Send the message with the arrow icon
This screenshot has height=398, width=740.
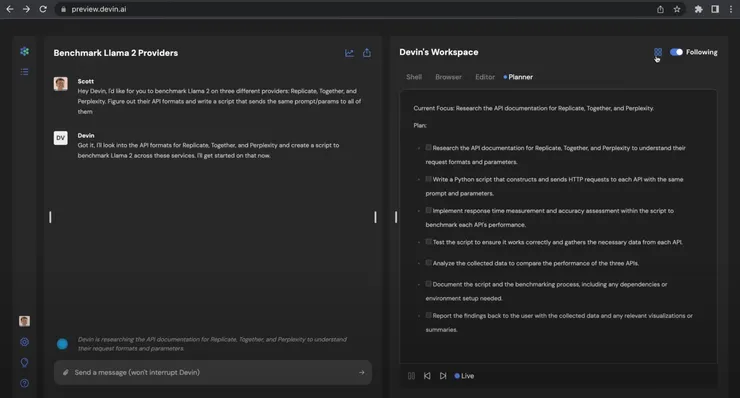click(x=362, y=373)
